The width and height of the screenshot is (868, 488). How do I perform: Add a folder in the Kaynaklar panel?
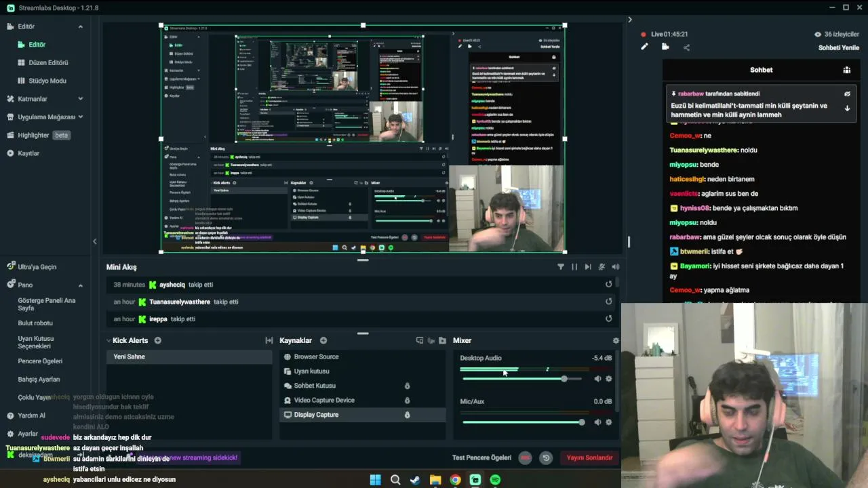click(x=442, y=340)
